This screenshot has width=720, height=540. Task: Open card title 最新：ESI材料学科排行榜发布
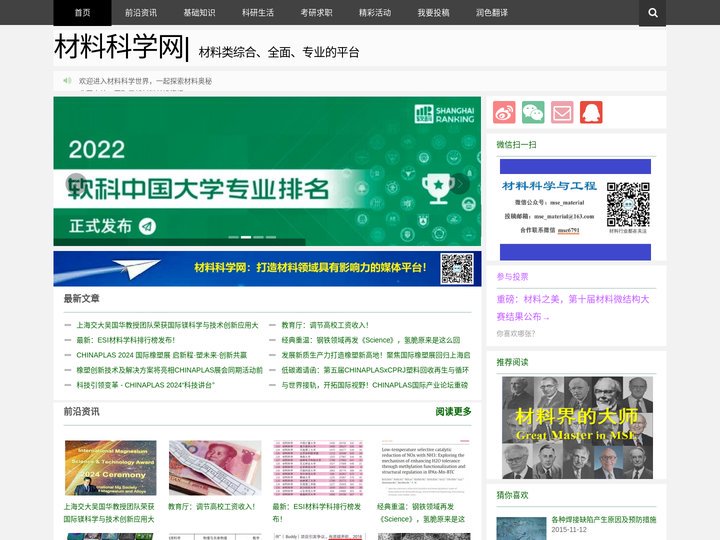pyautogui.click(x=316, y=512)
